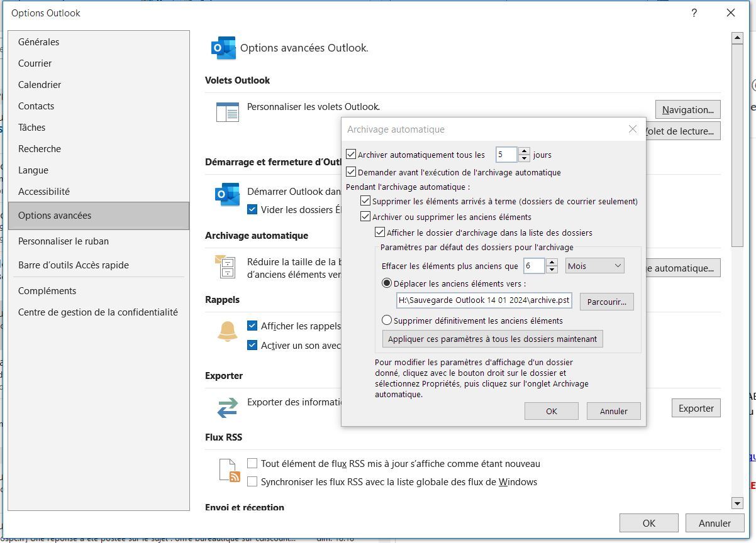Viewport: 756px width, 543px height.
Task: Click the Volets Outlook panes icon
Action: [x=227, y=112]
